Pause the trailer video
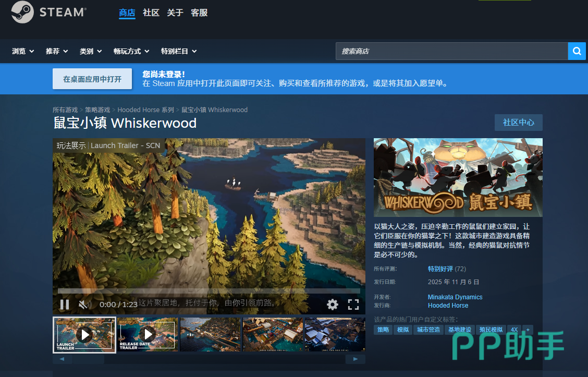Screen dimensions: 588x377 [x=65, y=305]
